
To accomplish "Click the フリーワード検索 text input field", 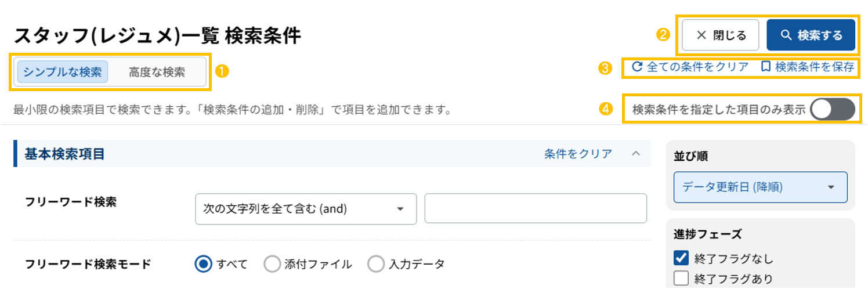I will (x=535, y=209).
